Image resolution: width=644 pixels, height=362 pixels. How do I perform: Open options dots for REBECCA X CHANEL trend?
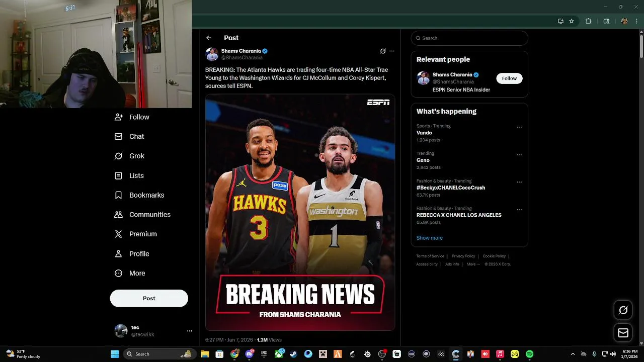coord(519,210)
